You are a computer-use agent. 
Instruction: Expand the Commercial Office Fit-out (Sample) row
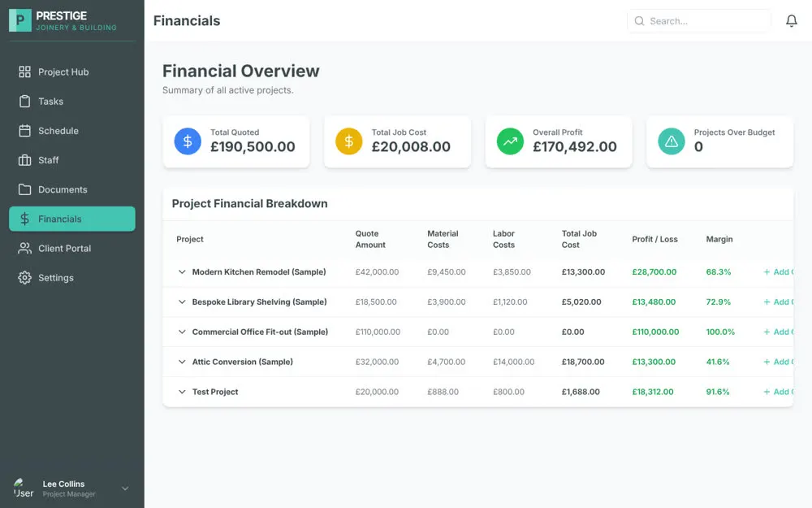(182, 332)
